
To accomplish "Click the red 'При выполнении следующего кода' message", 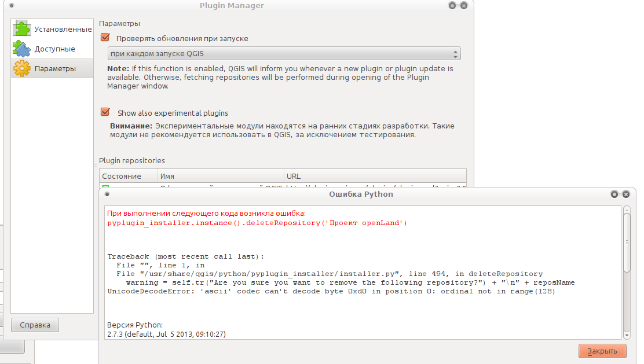I will click(x=206, y=214).
